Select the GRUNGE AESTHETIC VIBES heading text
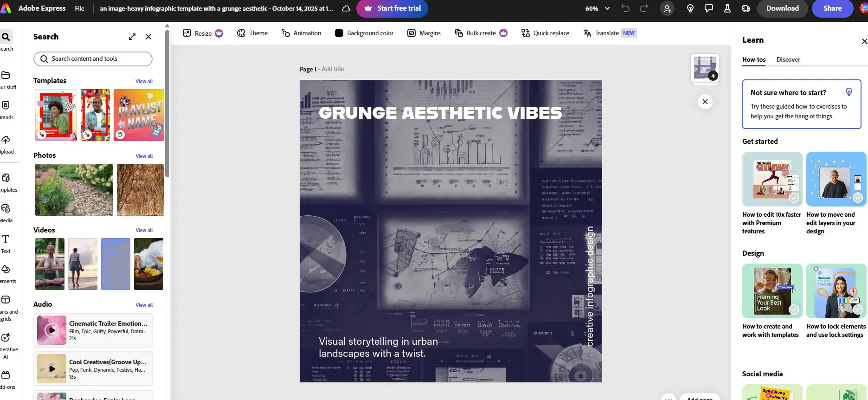868x400 pixels. [x=440, y=113]
